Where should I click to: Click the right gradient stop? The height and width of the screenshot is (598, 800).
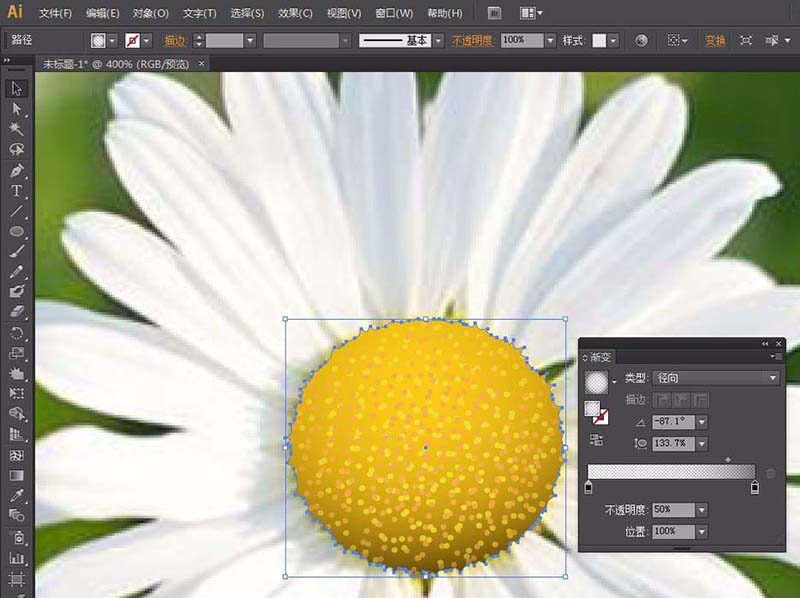click(x=755, y=487)
